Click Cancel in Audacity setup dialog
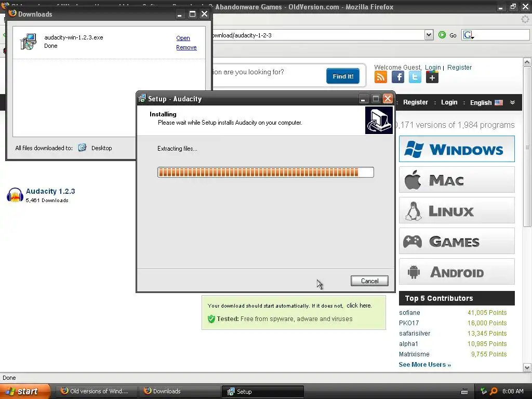Image resolution: width=532 pixels, height=399 pixels. 369,281
